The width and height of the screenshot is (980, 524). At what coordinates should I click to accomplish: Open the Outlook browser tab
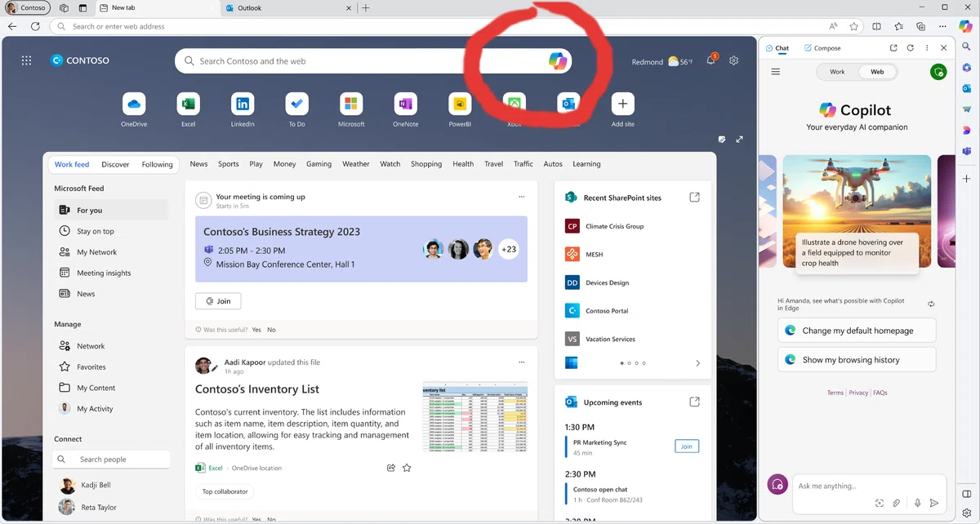point(287,8)
